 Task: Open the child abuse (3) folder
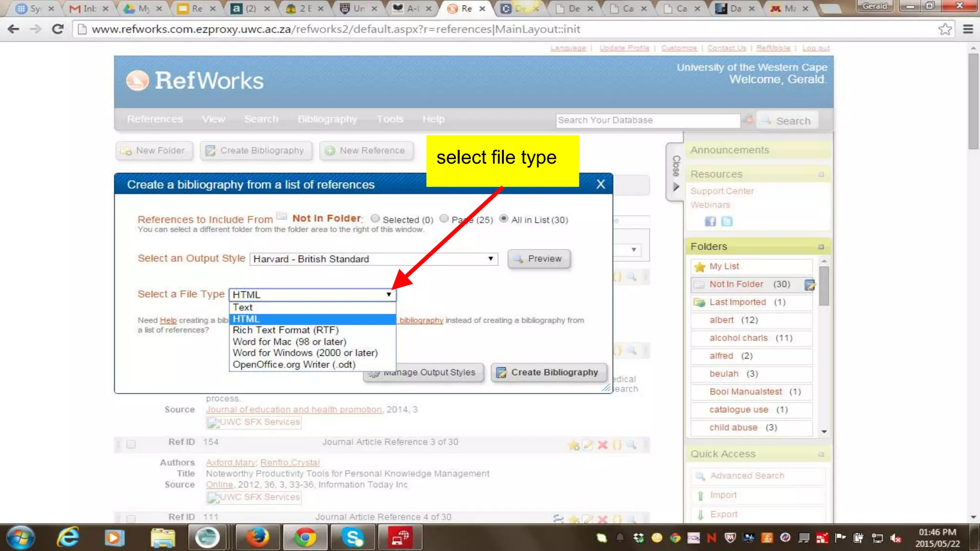pyautogui.click(x=752, y=428)
